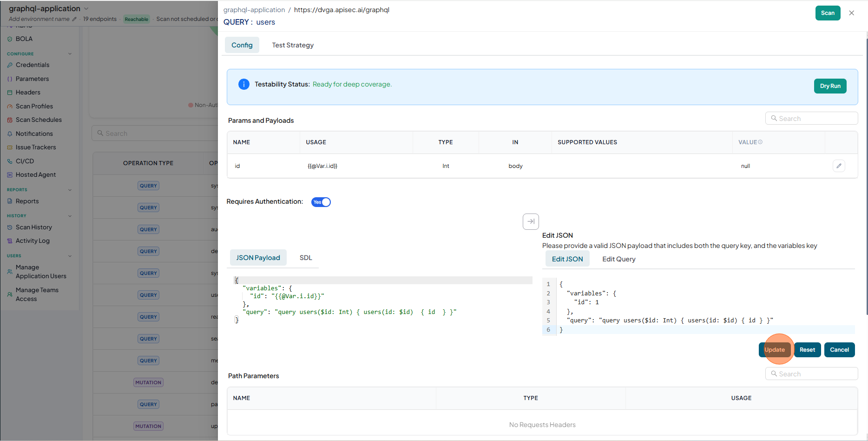Click the pencil edit icon for id parameter
Viewport: 868px width, 441px height.
point(839,166)
